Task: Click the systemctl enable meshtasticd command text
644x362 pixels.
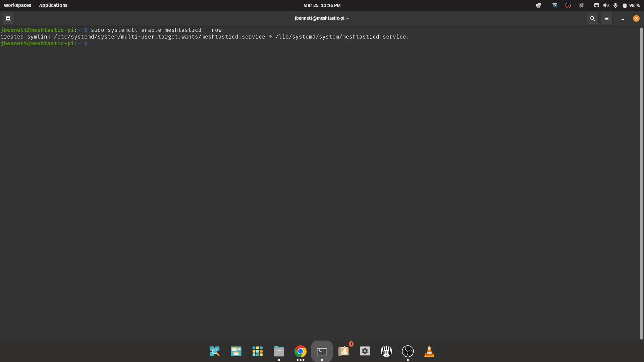Action: (x=156, y=30)
